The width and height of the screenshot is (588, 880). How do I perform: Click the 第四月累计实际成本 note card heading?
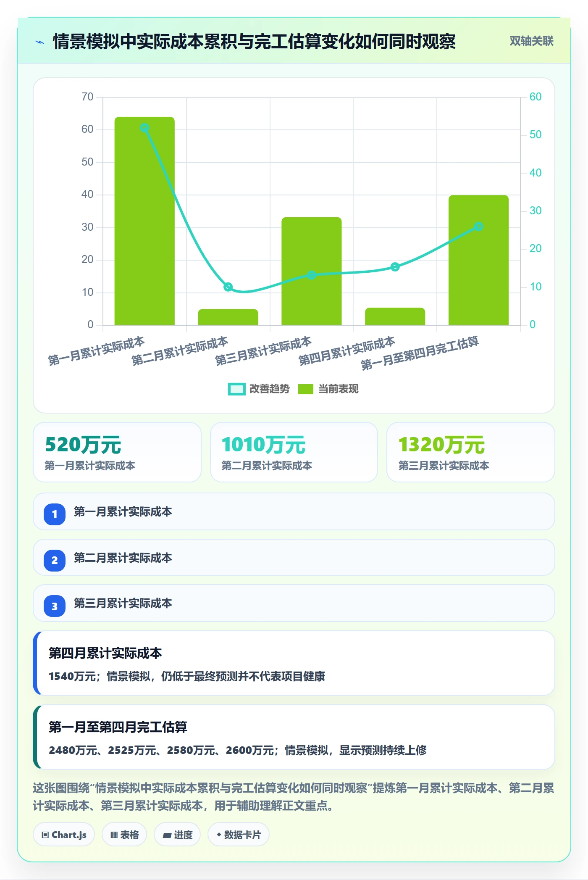pos(105,653)
